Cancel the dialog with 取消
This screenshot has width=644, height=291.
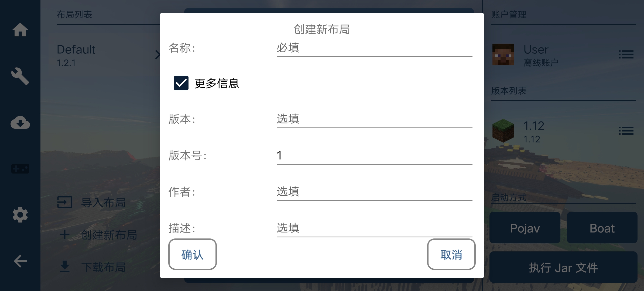point(451,254)
